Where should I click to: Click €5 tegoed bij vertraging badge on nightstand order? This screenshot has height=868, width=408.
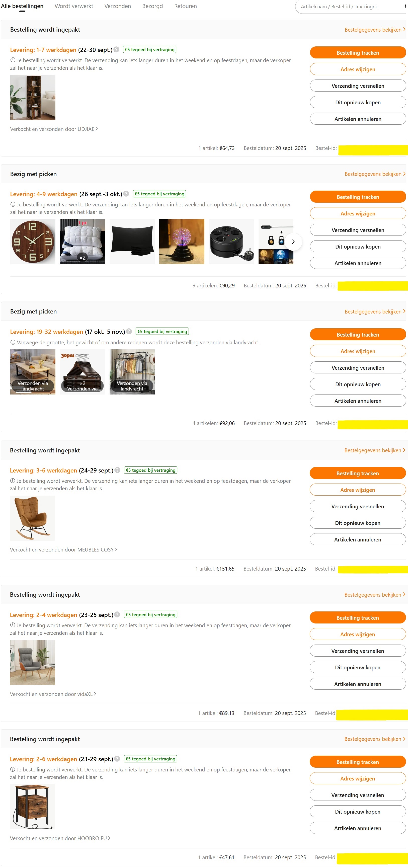click(151, 758)
